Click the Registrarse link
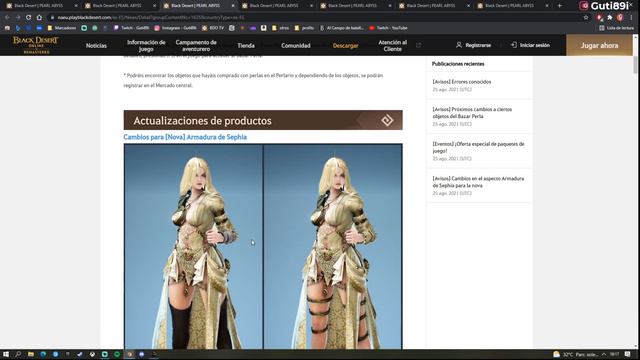 (x=478, y=45)
